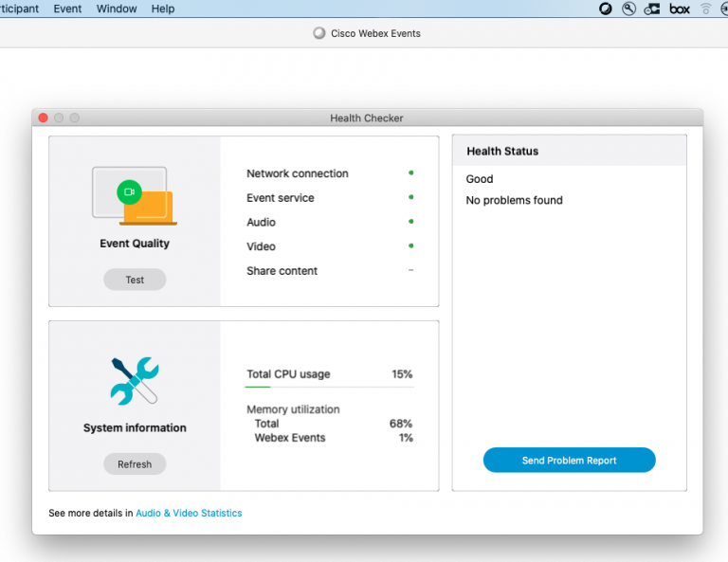
Task: Open the Audio & Video Statistics link
Action: coord(189,513)
